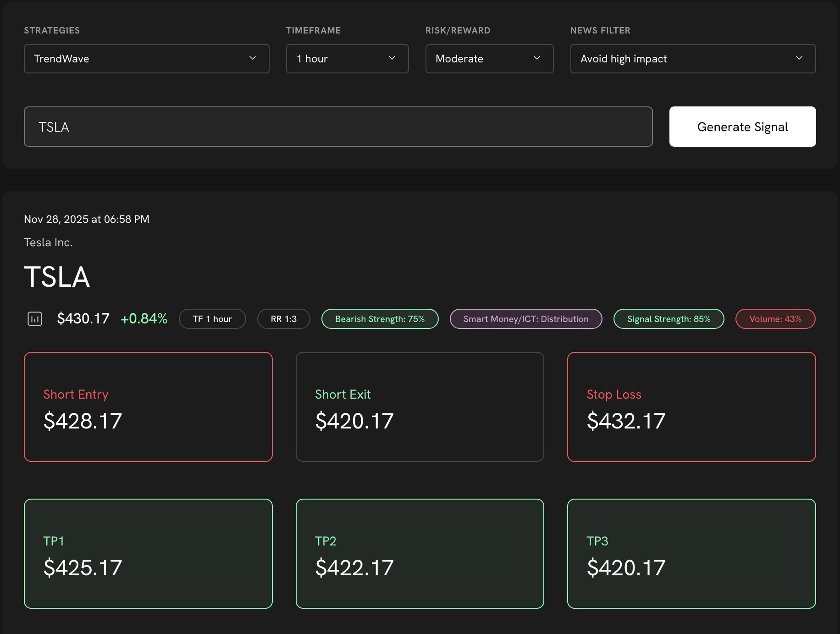Screen dimensions: 840x634
Task: Click the chart icon beside the price
Action: 35,319
